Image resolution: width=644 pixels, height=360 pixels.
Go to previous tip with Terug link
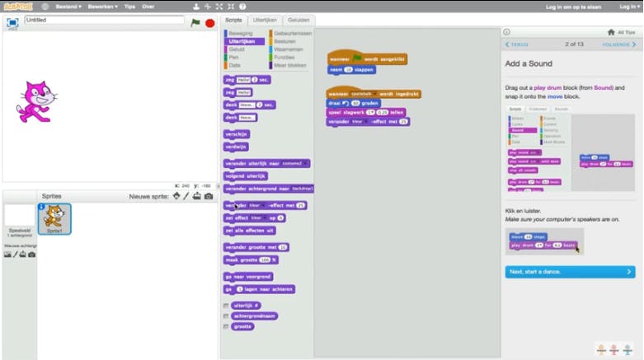517,44
